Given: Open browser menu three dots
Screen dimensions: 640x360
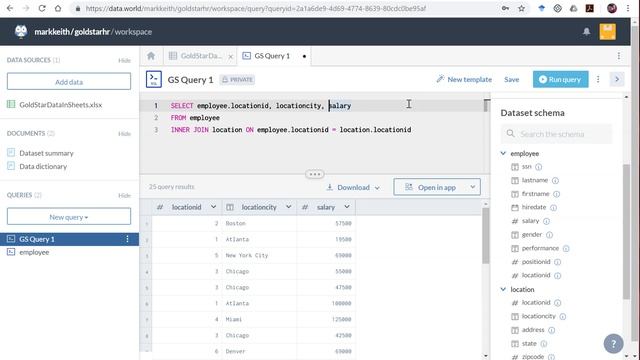Looking at the screenshot, I should (628, 8).
